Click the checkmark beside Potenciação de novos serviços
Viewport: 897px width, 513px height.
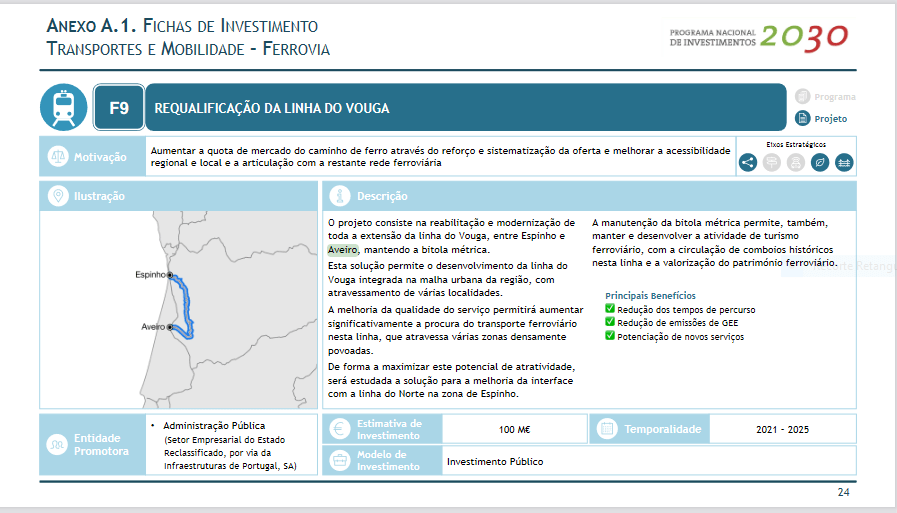[x=610, y=336]
